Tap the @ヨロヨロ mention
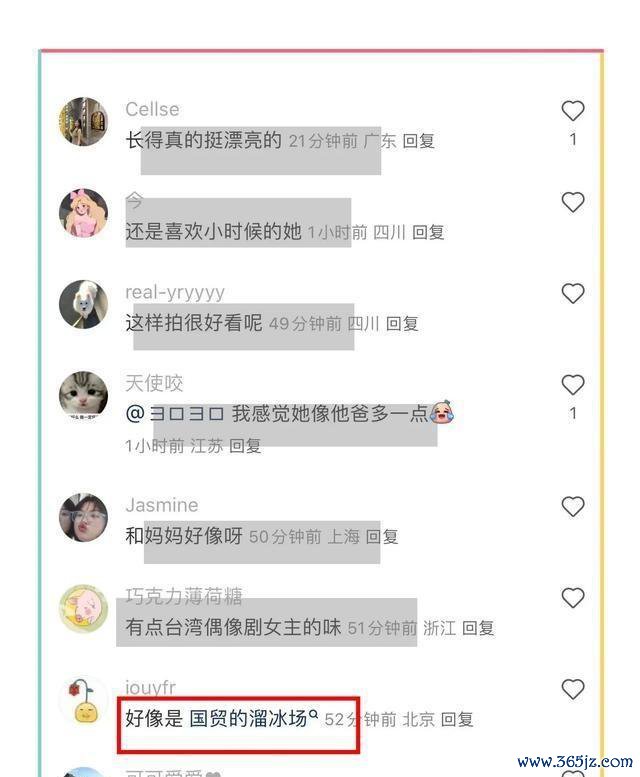This screenshot has height=777, width=640. tap(175, 414)
